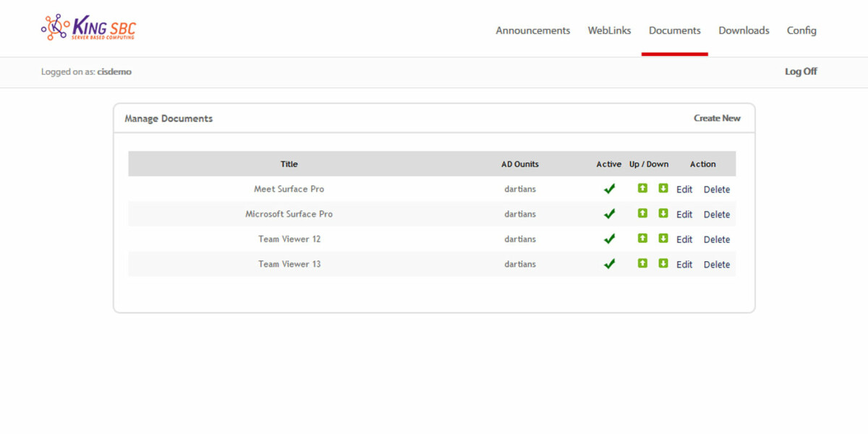Deactivate Team Viewer 13 via its checkmark
The height and width of the screenshot is (434, 868).
[x=609, y=263]
